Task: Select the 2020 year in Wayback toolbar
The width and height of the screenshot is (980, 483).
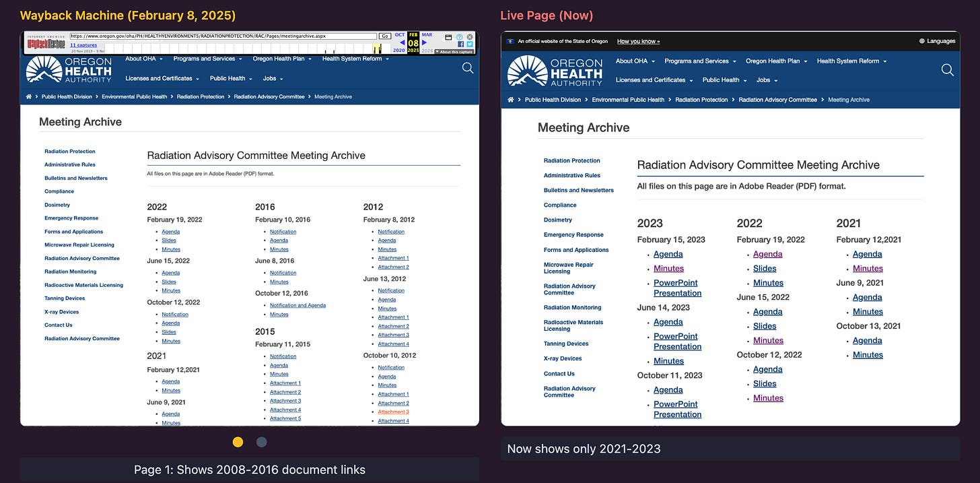Action: coord(399,51)
